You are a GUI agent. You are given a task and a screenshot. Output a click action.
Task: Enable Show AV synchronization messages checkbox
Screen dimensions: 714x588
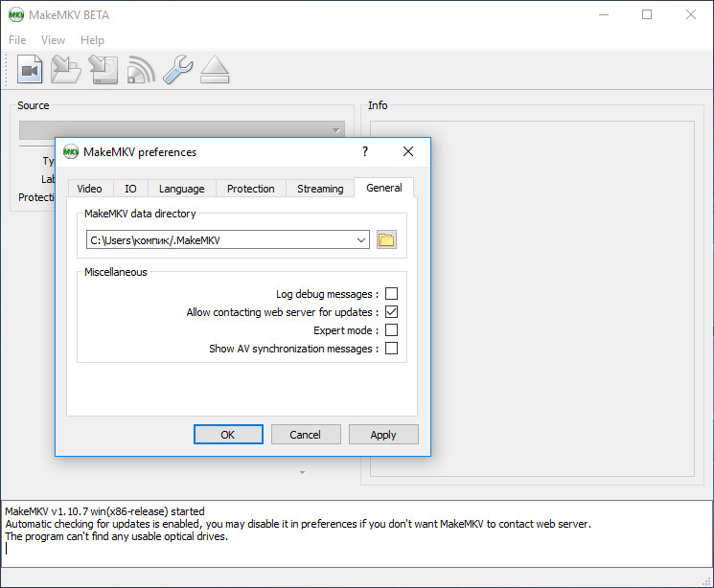pos(391,349)
